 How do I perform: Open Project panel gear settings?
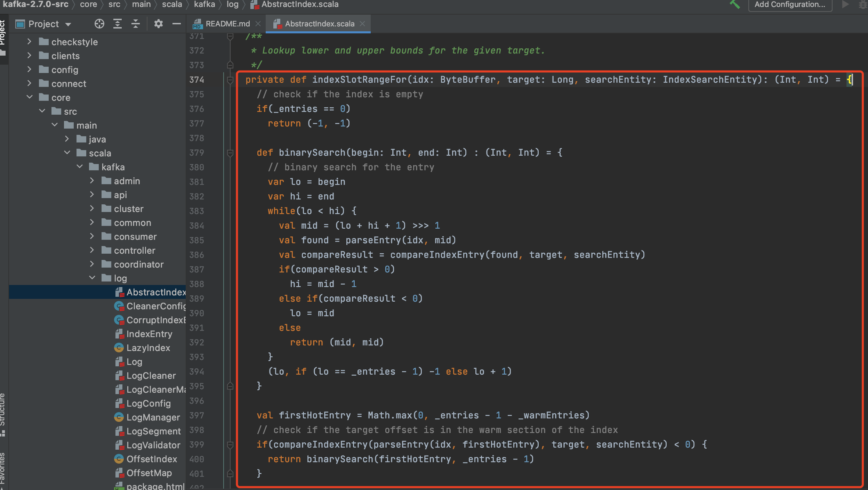pyautogui.click(x=159, y=24)
